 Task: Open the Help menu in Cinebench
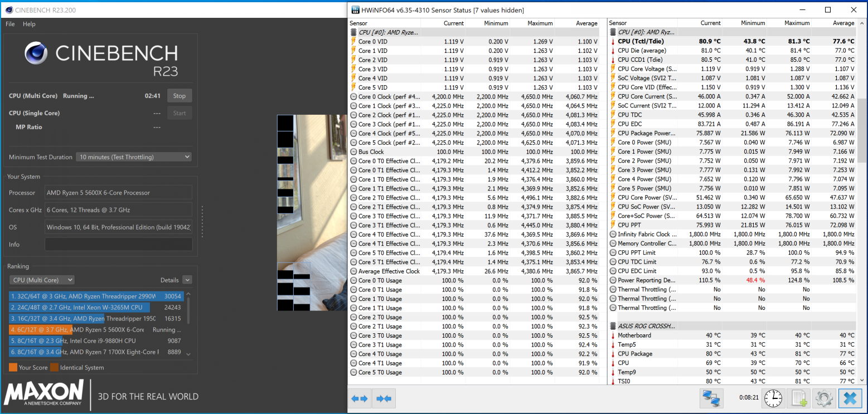coord(29,24)
